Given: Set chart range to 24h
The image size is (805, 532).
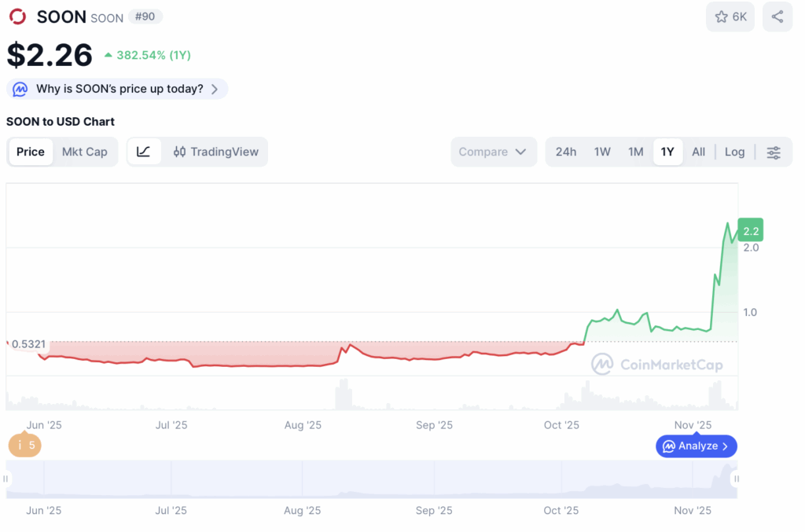Looking at the screenshot, I should pos(566,152).
